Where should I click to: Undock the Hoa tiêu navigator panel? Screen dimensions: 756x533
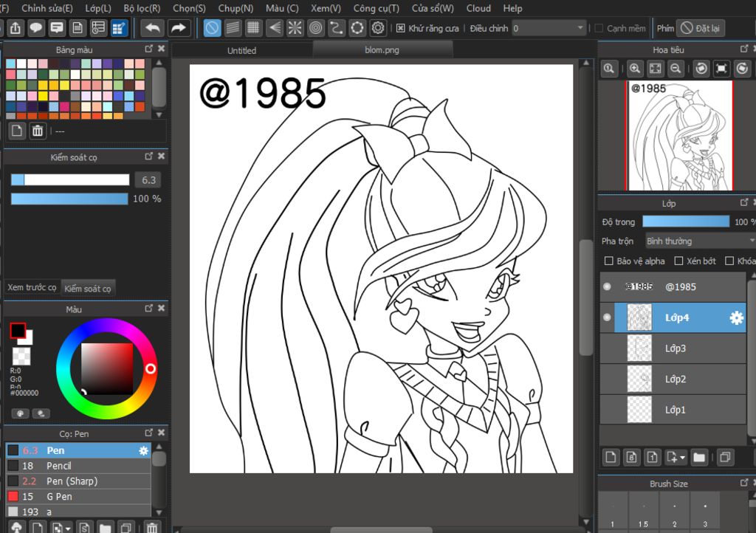tap(744, 49)
